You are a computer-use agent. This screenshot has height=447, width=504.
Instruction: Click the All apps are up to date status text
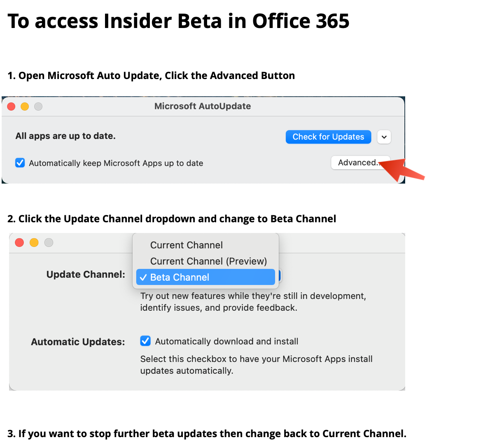click(x=65, y=136)
